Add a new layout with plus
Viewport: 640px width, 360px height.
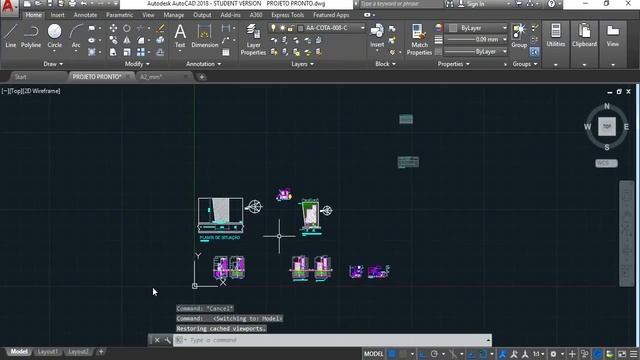pyautogui.click(x=101, y=351)
